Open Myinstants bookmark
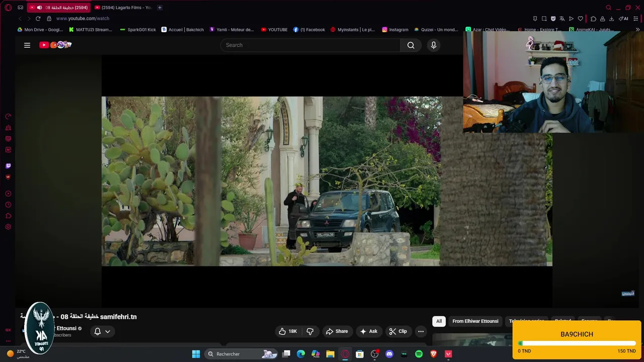The width and height of the screenshot is (644, 362). point(353,30)
